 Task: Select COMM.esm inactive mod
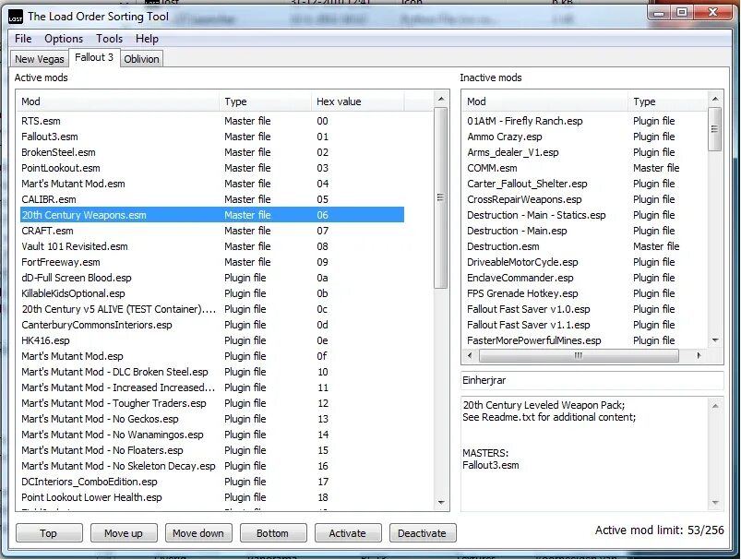(x=585, y=168)
